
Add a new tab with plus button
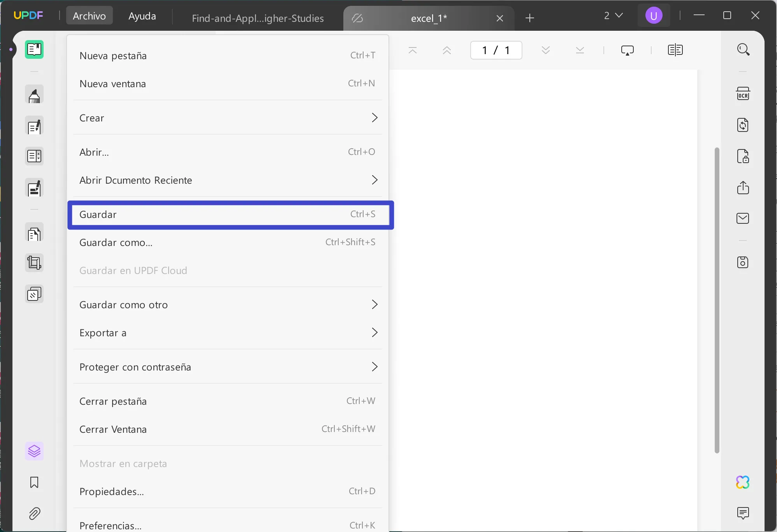530,18
